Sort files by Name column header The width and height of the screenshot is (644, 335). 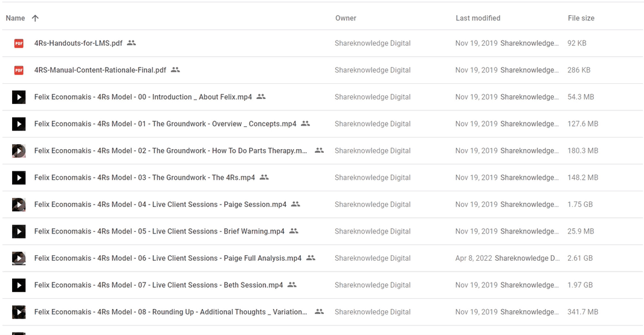[x=15, y=18]
